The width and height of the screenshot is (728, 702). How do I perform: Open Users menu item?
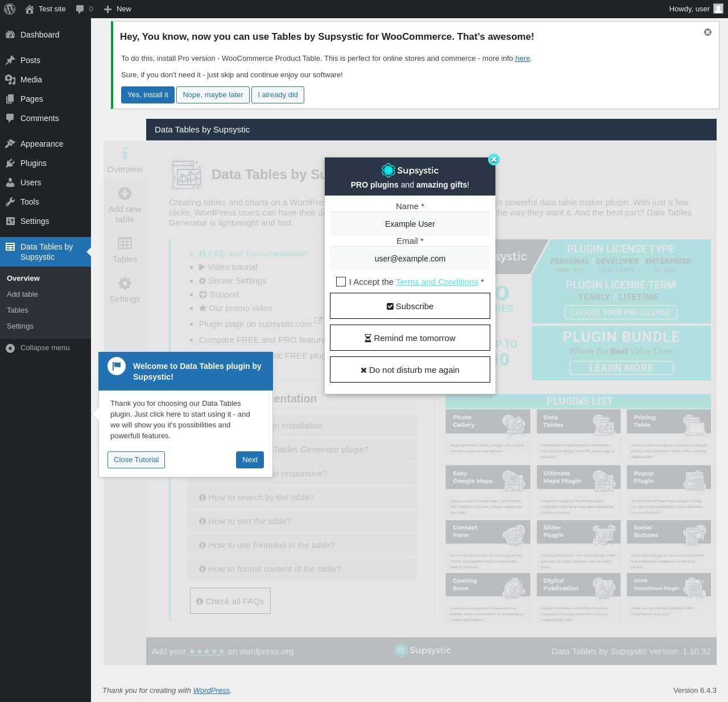coord(45,182)
